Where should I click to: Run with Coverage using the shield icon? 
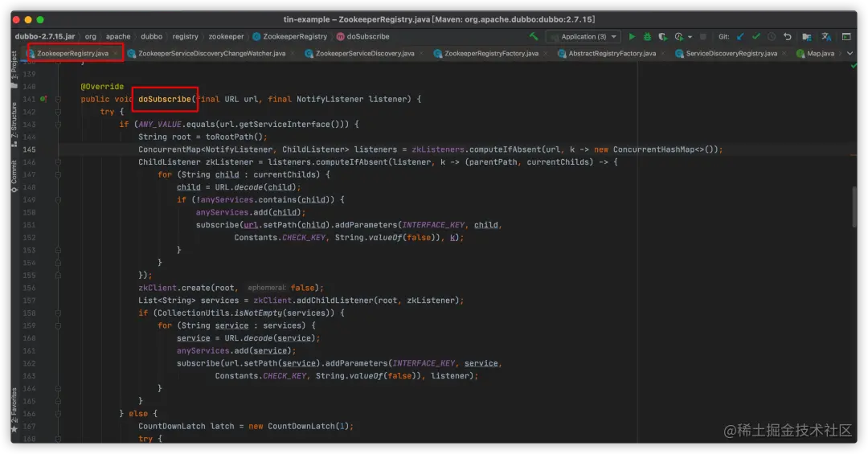tap(662, 36)
